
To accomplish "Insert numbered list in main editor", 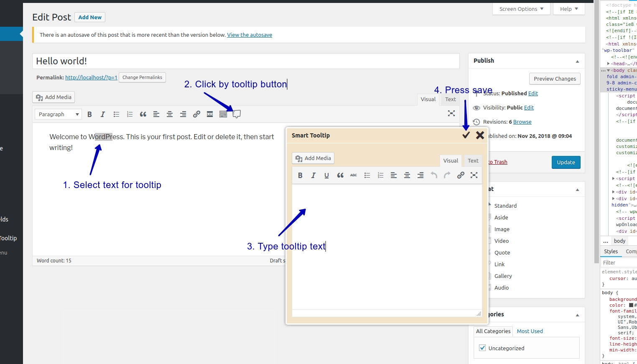I will tap(130, 114).
